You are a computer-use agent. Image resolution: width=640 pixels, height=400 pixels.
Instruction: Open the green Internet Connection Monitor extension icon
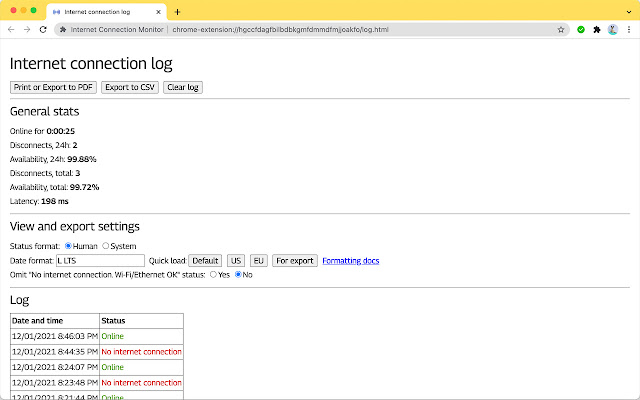pyautogui.click(x=581, y=30)
